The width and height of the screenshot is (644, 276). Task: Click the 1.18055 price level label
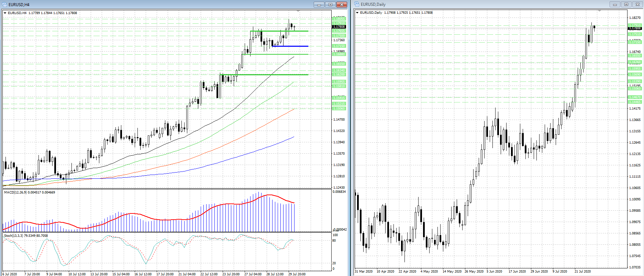tap(339, 19)
